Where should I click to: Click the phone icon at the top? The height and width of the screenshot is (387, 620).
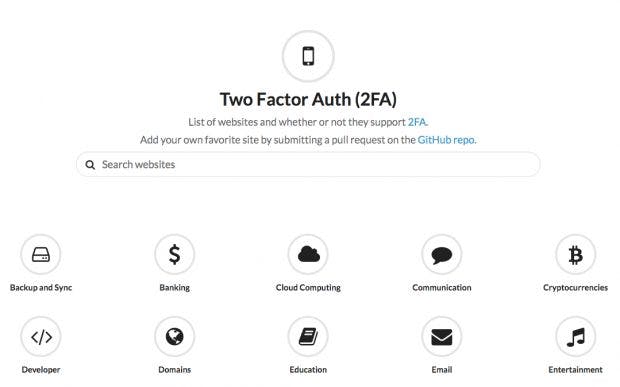[308, 56]
